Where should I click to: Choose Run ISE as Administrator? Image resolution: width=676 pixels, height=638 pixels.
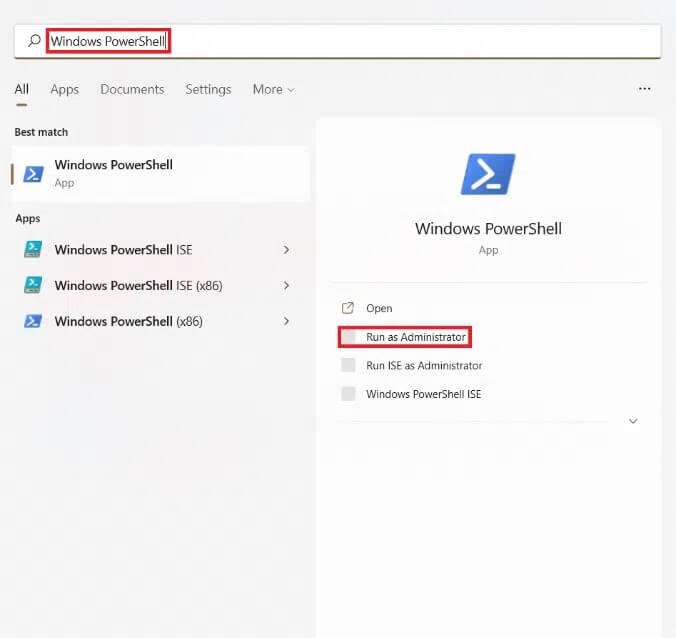(x=424, y=366)
